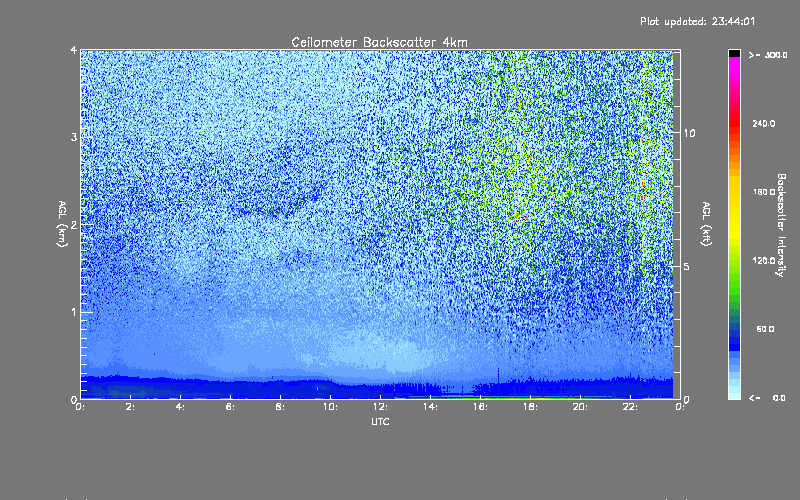Screen dimensions: 800x500
Task: Click the '60.0' colorbar value
Action: tap(765, 329)
